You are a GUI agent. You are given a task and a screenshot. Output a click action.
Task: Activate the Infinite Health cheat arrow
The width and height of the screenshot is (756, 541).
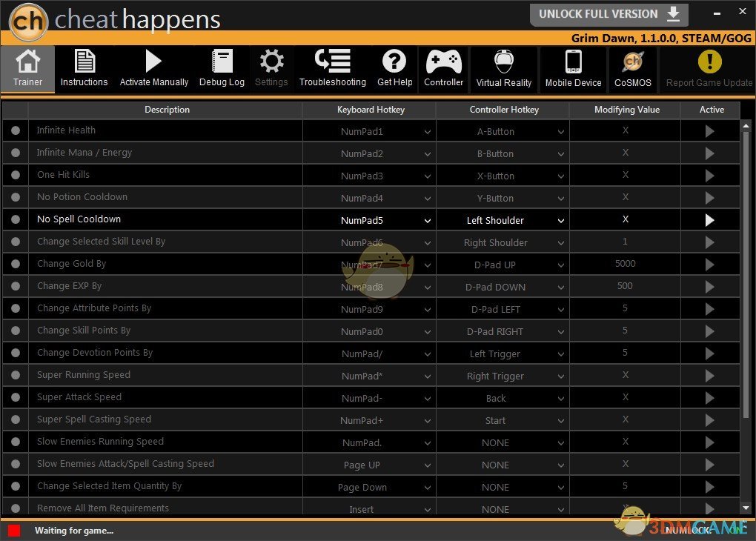tap(709, 131)
